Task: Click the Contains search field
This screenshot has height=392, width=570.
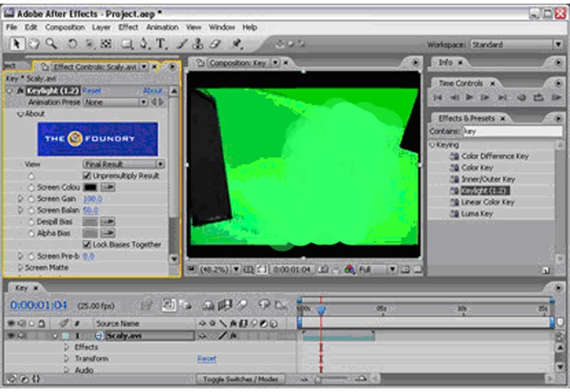Action: (512, 132)
